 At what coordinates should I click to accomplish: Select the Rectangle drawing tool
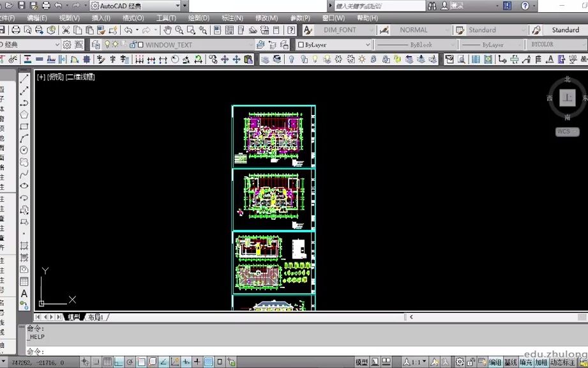(24, 126)
